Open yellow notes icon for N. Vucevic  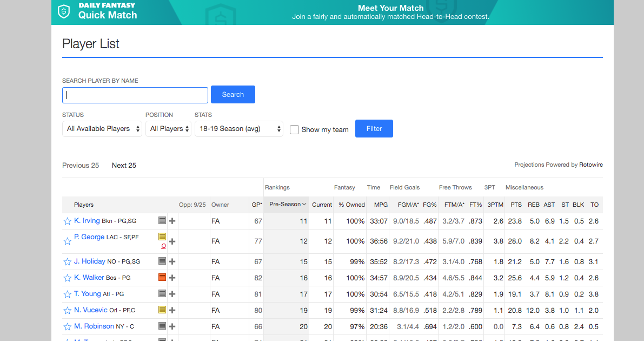162,310
